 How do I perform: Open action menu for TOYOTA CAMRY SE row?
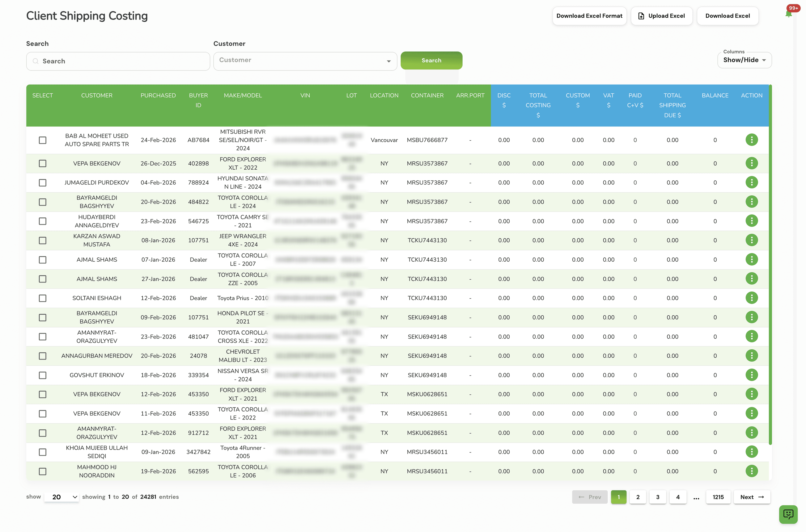[x=751, y=221]
